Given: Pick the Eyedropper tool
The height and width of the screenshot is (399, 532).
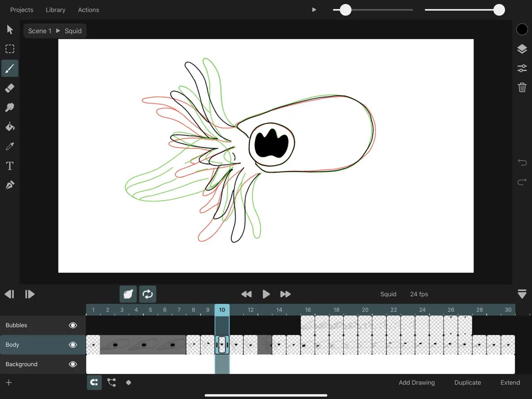Looking at the screenshot, I should tap(10, 146).
